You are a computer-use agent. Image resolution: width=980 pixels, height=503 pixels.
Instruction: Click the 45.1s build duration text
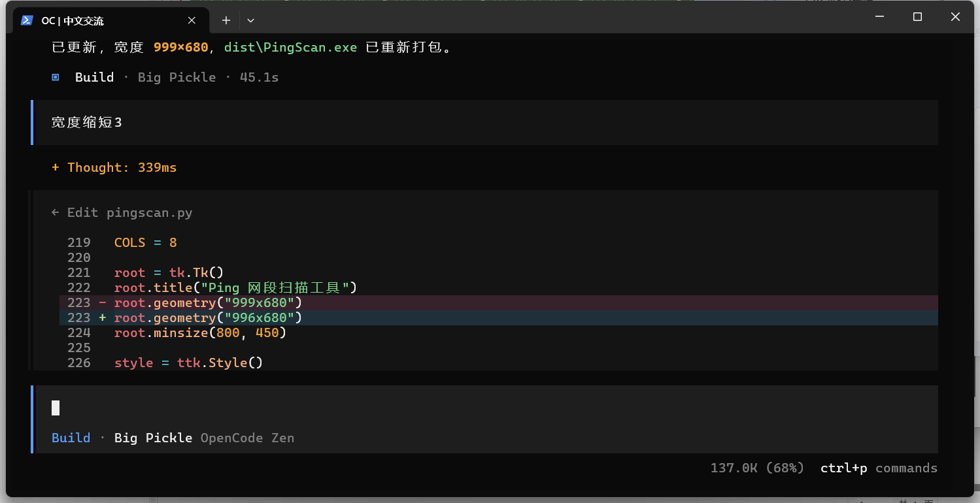[259, 77]
